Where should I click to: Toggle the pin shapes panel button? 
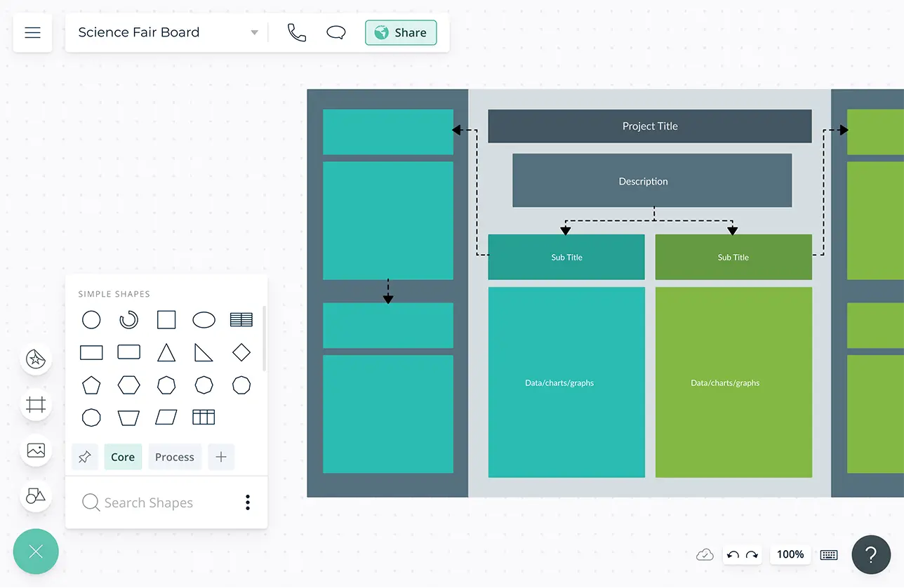tap(85, 457)
